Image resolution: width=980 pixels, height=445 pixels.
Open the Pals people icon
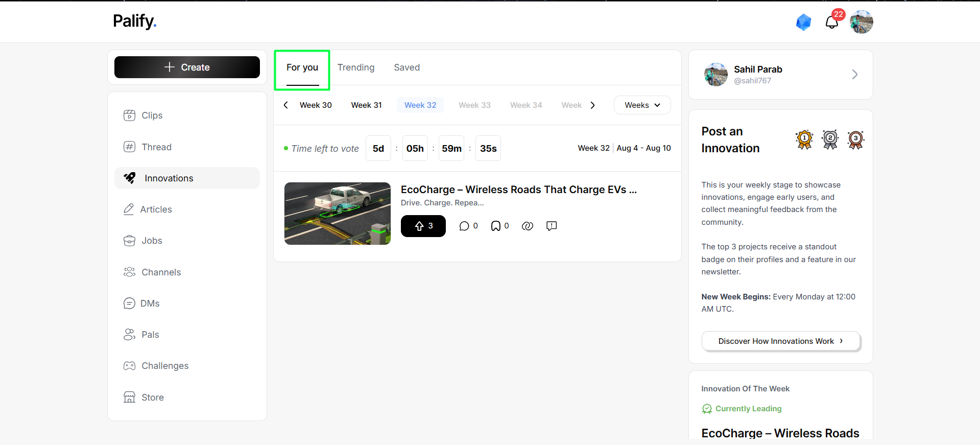click(130, 335)
